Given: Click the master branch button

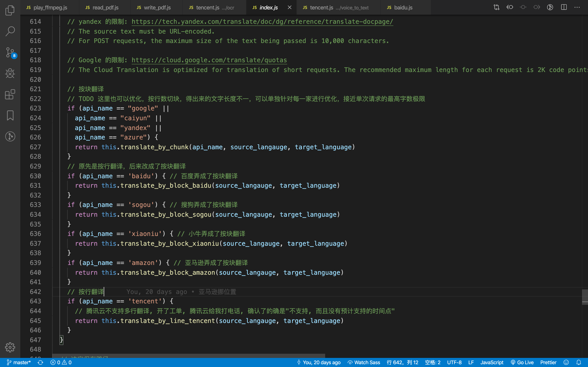Looking at the screenshot, I should pos(19,362).
